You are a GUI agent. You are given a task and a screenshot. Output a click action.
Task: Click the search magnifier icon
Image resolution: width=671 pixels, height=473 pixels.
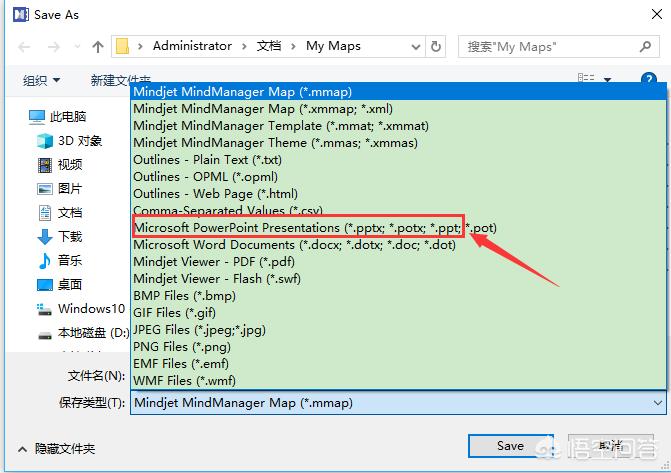(x=645, y=46)
